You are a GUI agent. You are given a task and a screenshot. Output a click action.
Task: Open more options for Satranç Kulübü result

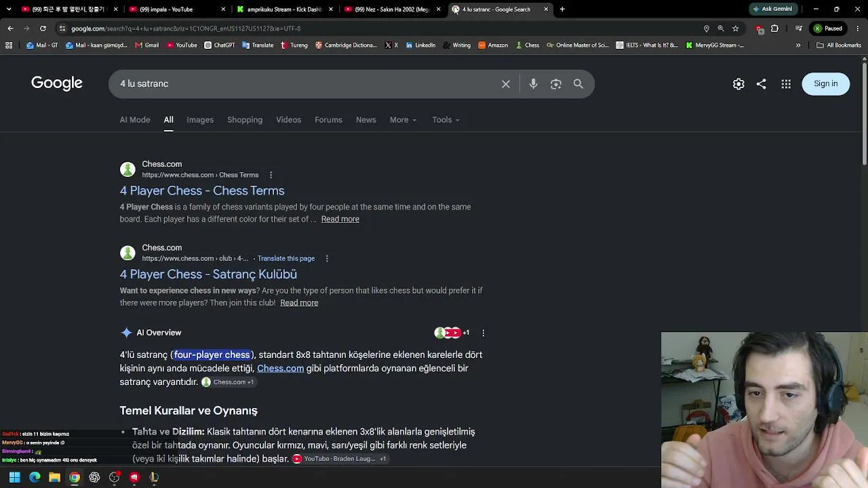click(x=327, y=258)
